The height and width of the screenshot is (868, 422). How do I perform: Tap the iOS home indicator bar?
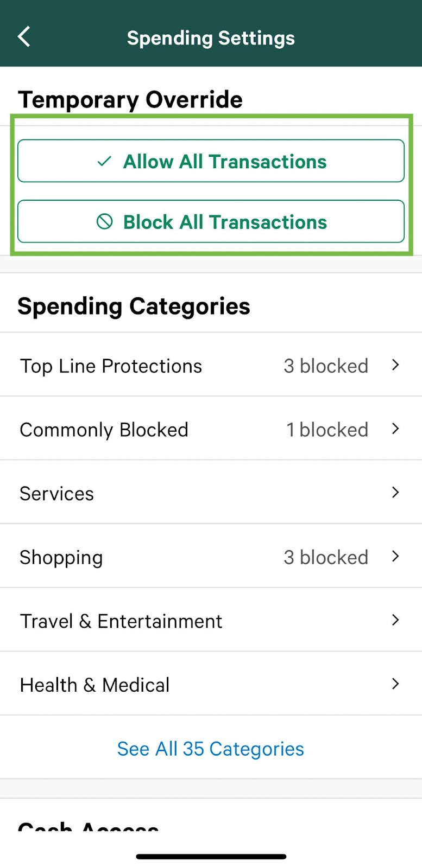(211, 857)
